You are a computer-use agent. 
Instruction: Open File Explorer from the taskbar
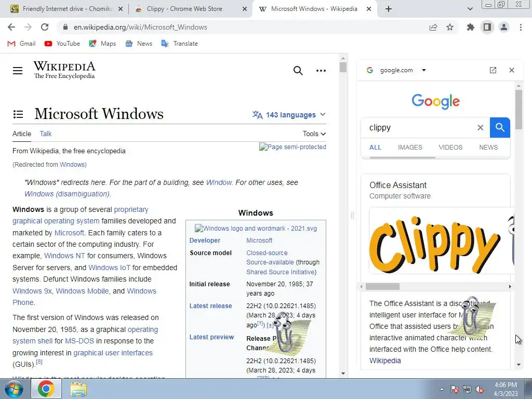78,389
